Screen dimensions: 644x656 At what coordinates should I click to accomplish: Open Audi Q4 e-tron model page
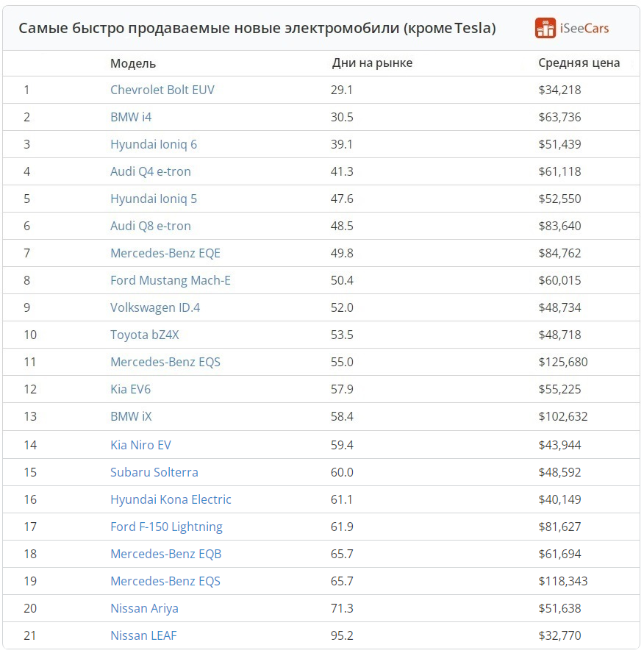click(151, 171)
